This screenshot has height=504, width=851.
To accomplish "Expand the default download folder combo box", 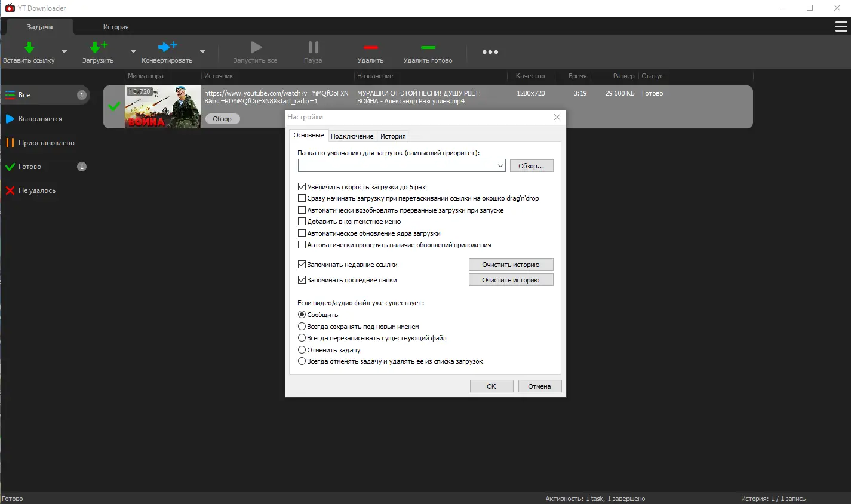I will (x=500, y=166).
